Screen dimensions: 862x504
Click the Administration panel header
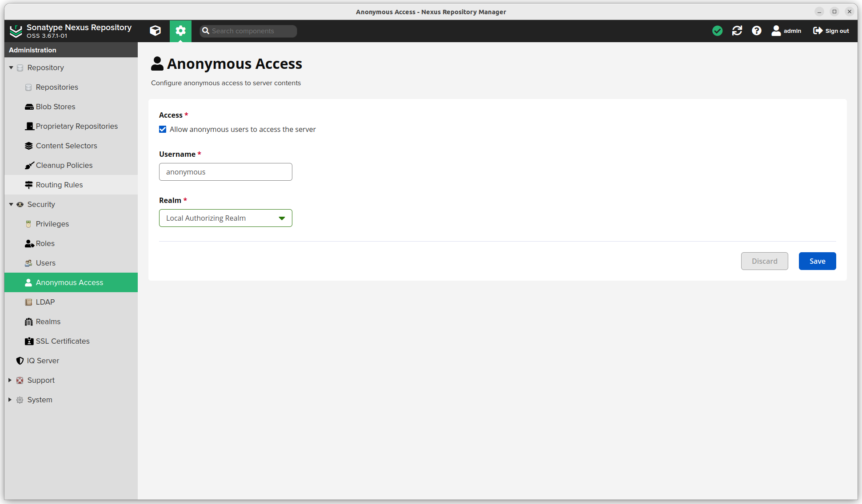pos(71,50)
